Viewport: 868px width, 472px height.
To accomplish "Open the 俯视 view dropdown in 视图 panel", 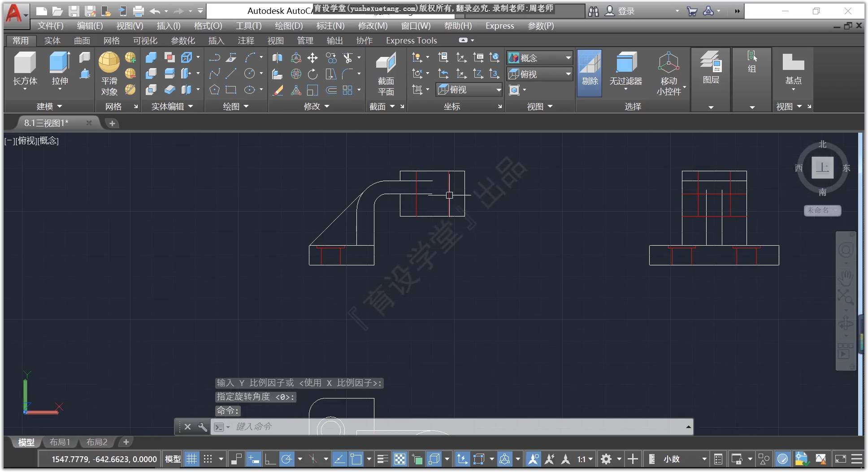I will [540, 74].
